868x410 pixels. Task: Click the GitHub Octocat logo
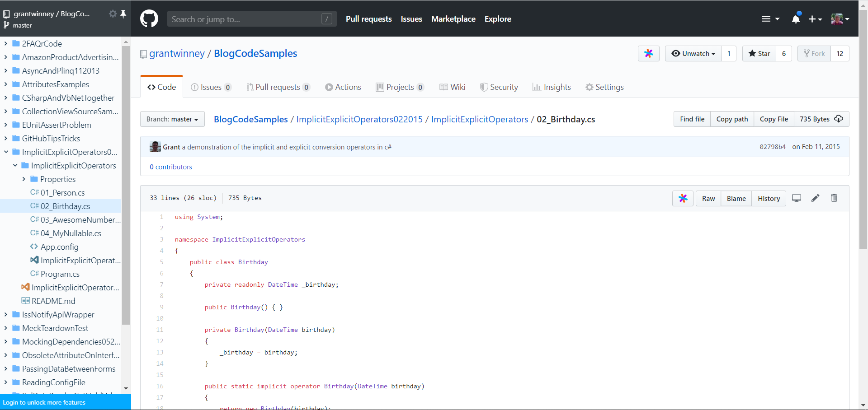(149, 19)
